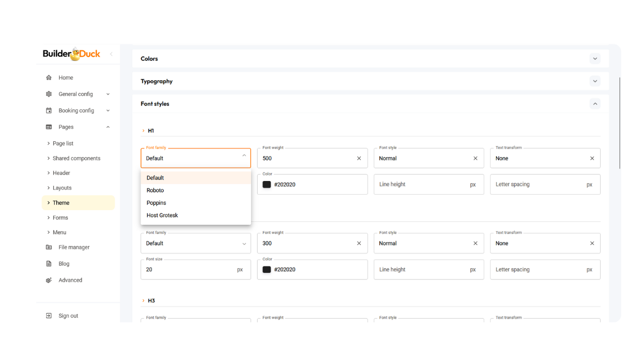The height and width of the screenshot is (362, 644).
Task: Click the Sign out icon
Action: click(49, 316)
